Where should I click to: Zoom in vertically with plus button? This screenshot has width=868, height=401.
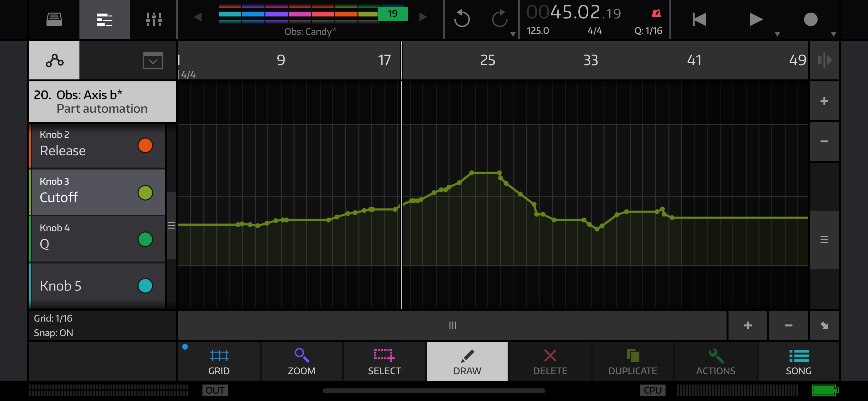pyautogui.click(x=824, y=101)
